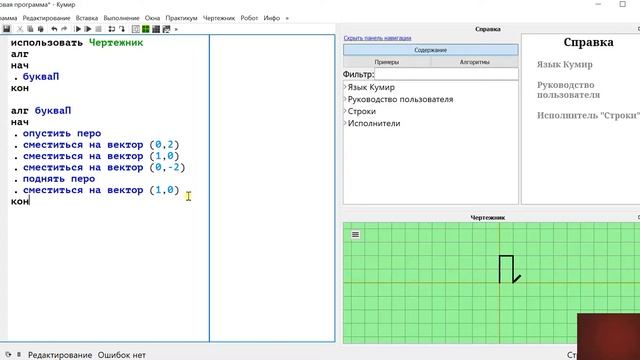This screenshot has height=360, width=640.
Task: Click the code line использовать Чертежник
Action: coord(77,43)
